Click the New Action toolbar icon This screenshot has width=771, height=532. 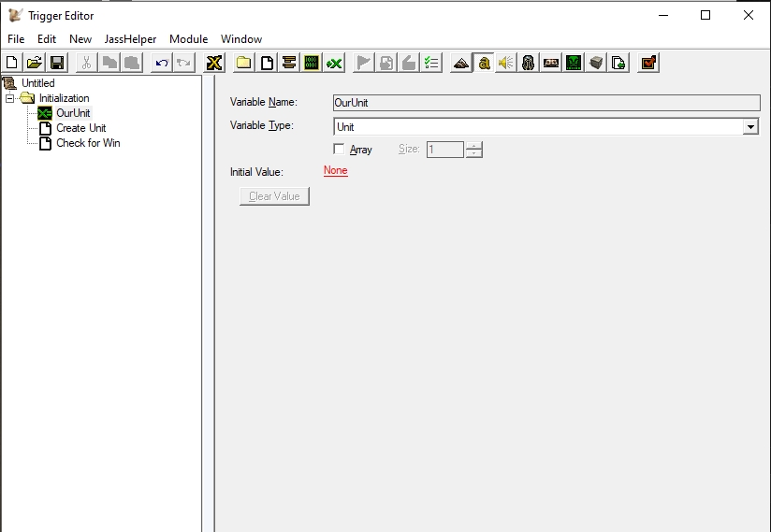[409, 63]
